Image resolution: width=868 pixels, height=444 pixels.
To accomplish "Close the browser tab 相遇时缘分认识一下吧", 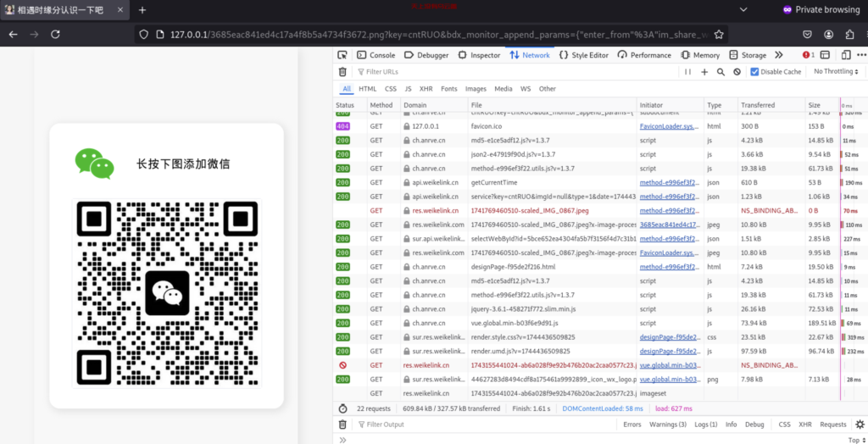I will point(120,10).
